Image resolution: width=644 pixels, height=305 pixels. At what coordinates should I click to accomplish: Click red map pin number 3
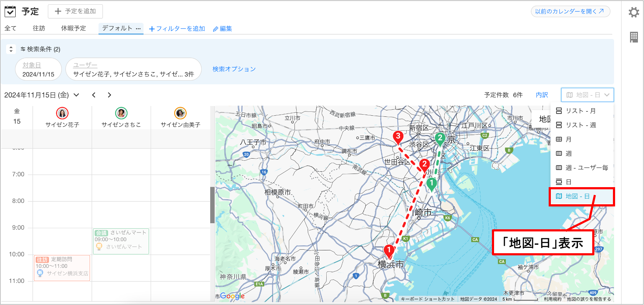pos(398,137)
